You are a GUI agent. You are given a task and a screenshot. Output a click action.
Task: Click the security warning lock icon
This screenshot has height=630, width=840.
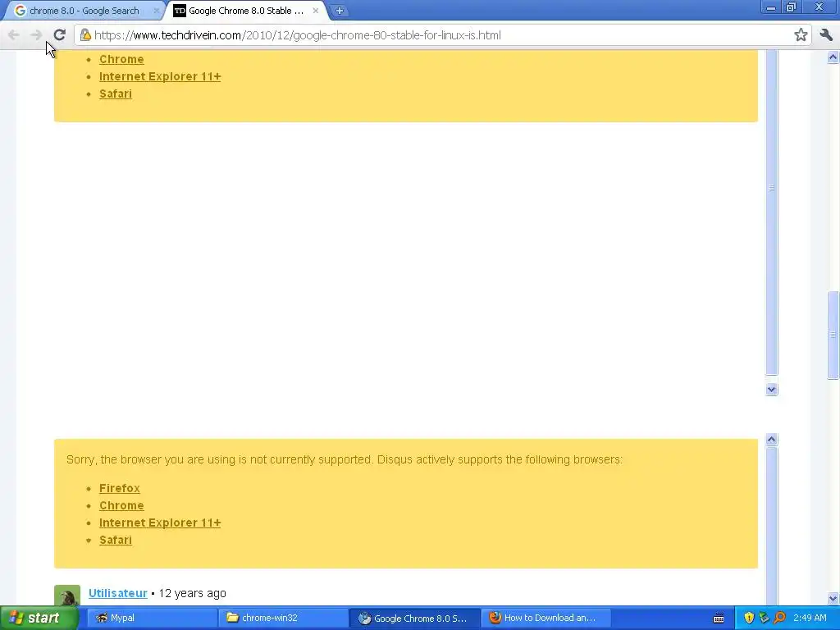tap(85, 35)
